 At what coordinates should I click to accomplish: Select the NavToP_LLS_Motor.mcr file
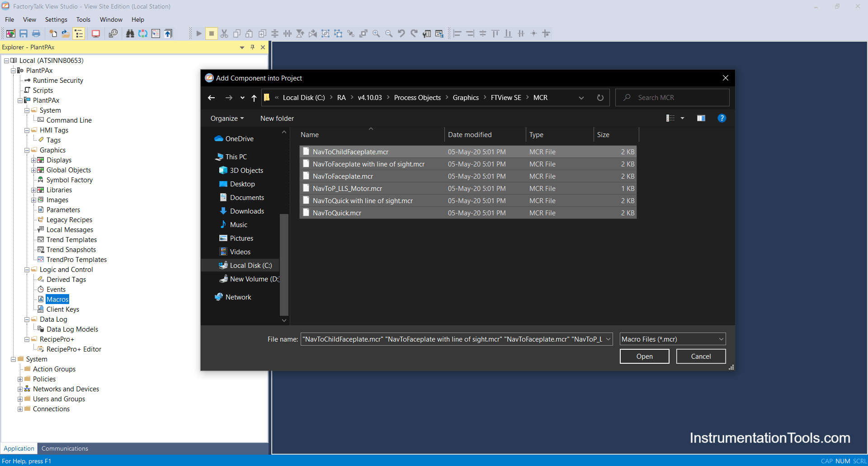pos(468,189)
